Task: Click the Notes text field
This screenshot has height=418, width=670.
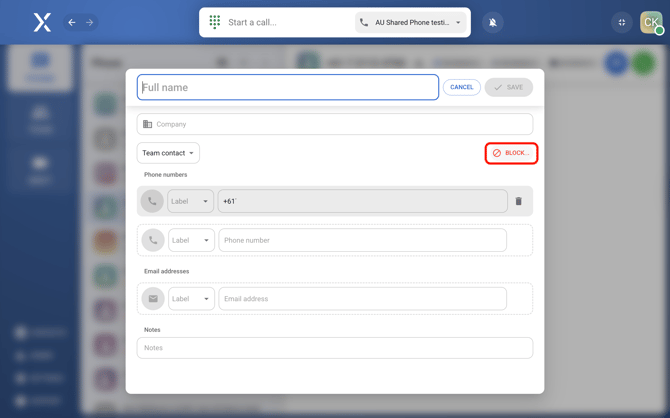Action: click(x=335, y=348)
